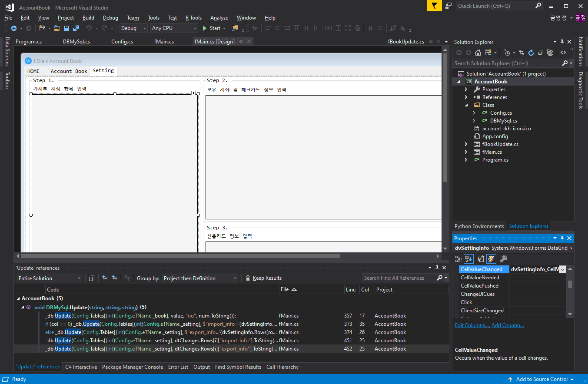Switch to the DBMySql.cs tab

pyautogui.click(x=76, y=42)
